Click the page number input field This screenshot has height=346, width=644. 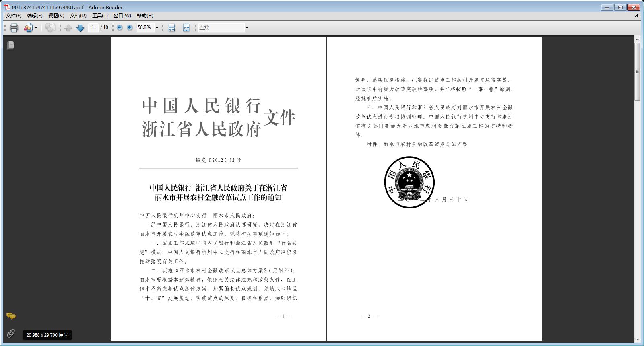pos(93,27)
